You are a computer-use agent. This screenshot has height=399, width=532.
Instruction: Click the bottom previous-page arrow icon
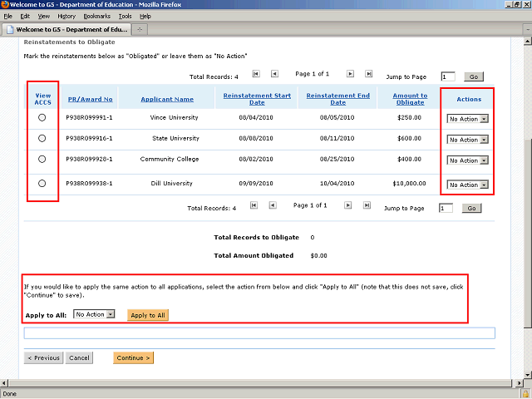click(x=273, y=204)
